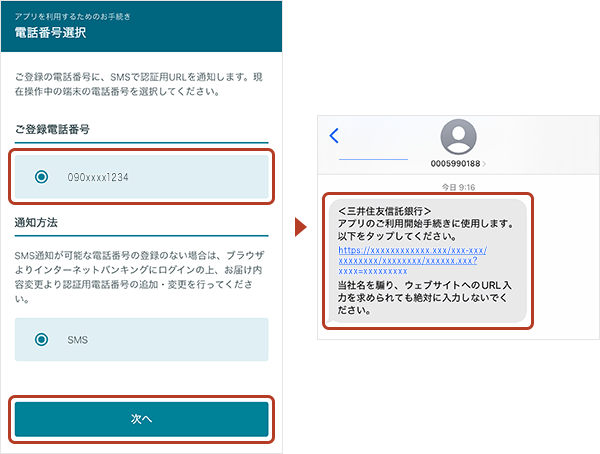The width and height of the screenshot is (600, 454).
Task: Click the paragraph about インターネットバンキング login
Action: pos(140,272)
